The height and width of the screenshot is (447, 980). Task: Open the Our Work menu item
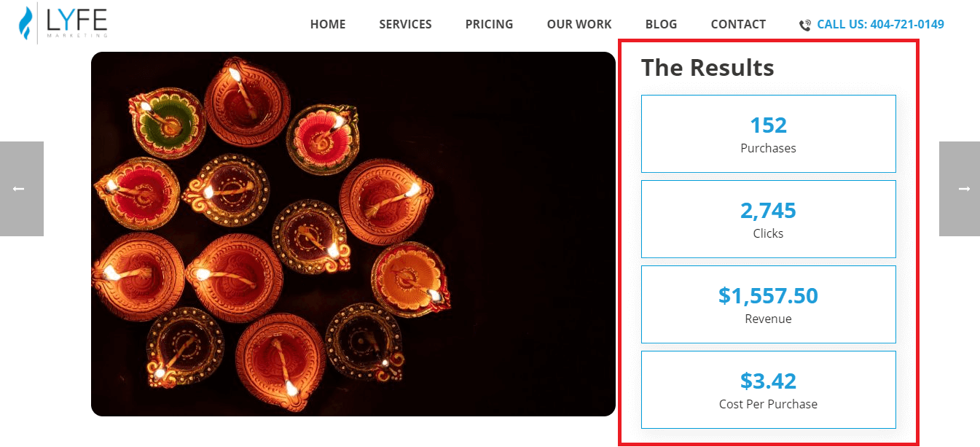(579, 24)
